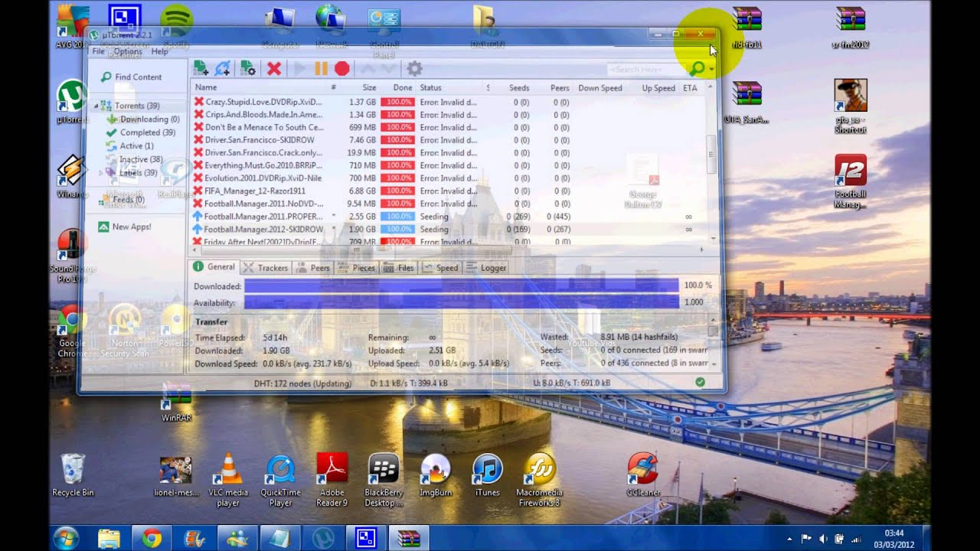Switch to the Speed tab

(440, 268)
